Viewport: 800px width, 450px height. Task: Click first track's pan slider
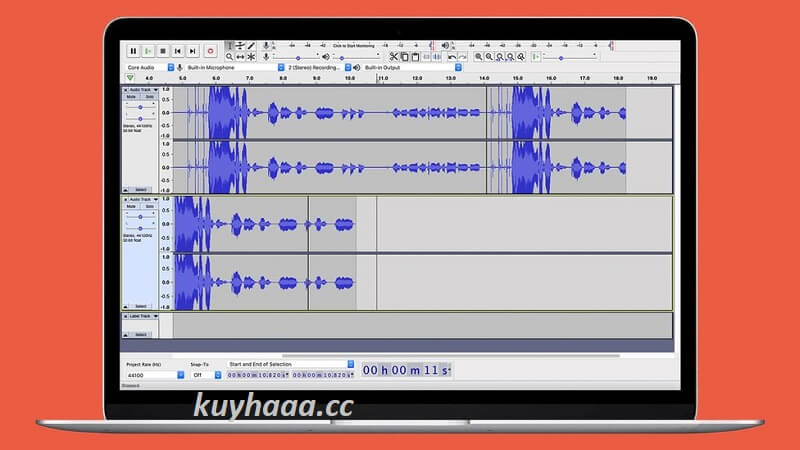(x=140, y=118)
